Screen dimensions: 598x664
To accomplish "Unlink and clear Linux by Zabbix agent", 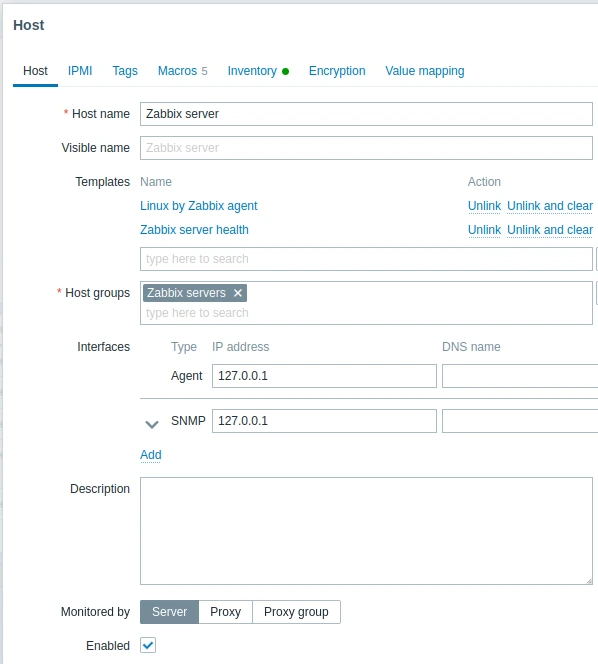I will click(550, 206).
